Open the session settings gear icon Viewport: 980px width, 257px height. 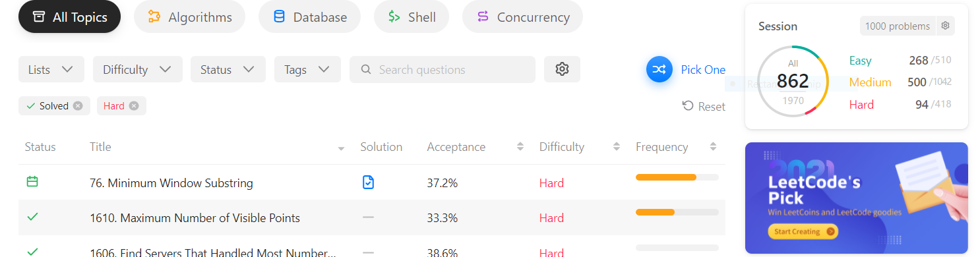click(945, 26)
